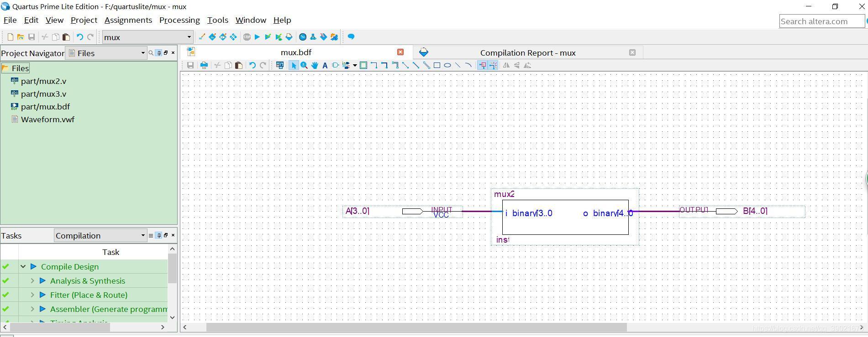
Task: Select the Text tool
Action: coord(325,65)
